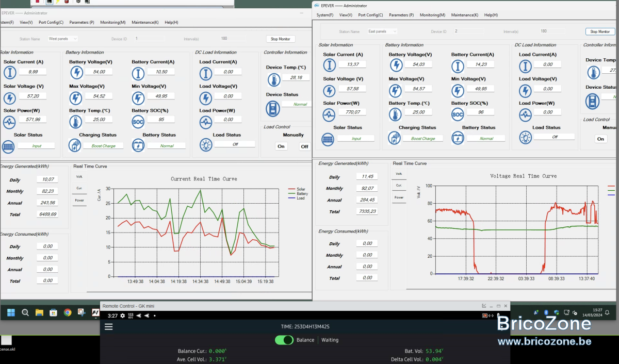The height and width of the screenshot is (364, 619).
Task: Open the hamburger menu in GK mini remote control
Action: (108, 326)
